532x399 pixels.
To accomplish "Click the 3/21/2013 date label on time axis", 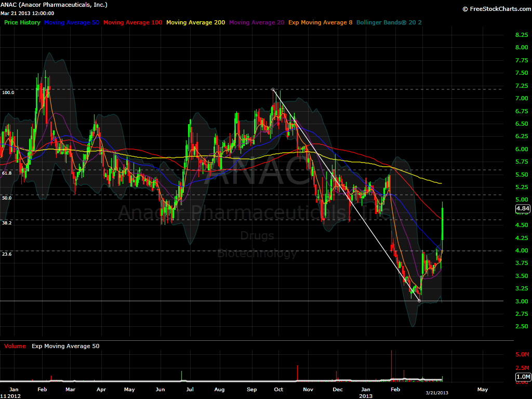I will click(x=437, y=393).
